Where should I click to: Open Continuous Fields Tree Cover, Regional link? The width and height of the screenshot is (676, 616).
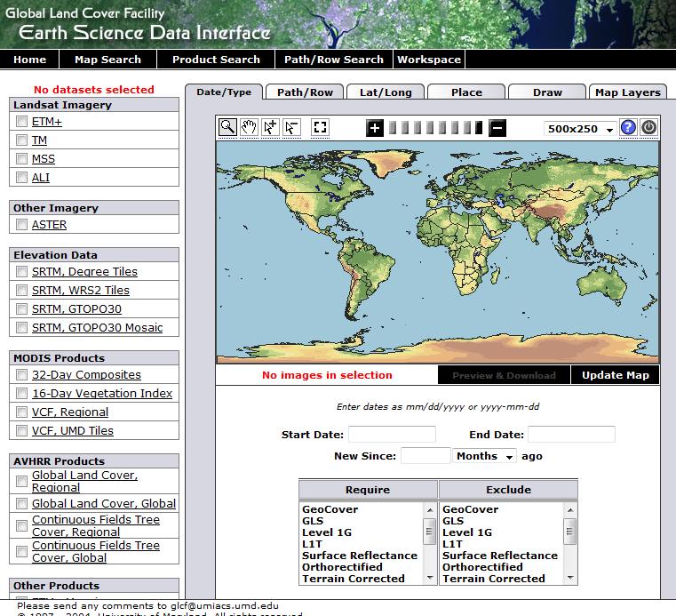click(x=96, y=525)
